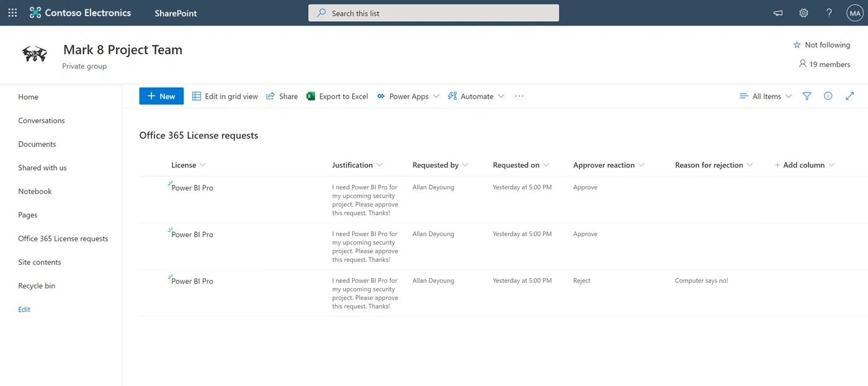This screenshot has height=386, width=868.
Task: Go to Home in navigation
Action: tap(29, 97)
